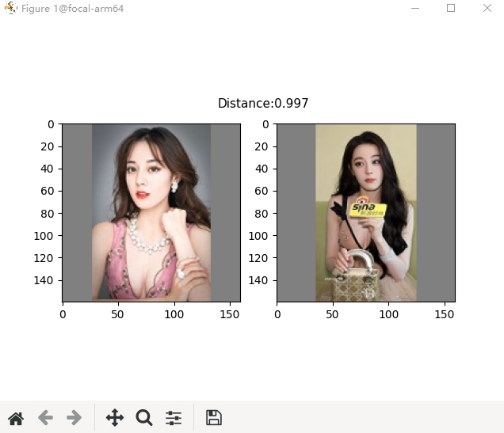Go forward to next view using right arrow
Viewport: 504px width, 433px height.
[74, 418]
